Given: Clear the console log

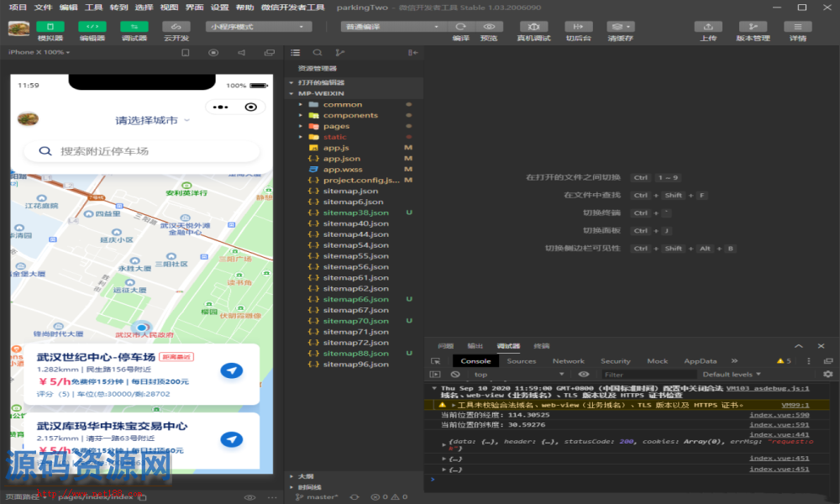Looking at the screenshot, I should [x=455, y=375].
